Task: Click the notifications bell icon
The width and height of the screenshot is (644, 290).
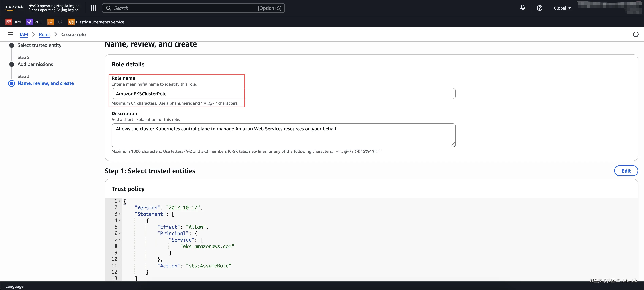Action: click(523, 8)
